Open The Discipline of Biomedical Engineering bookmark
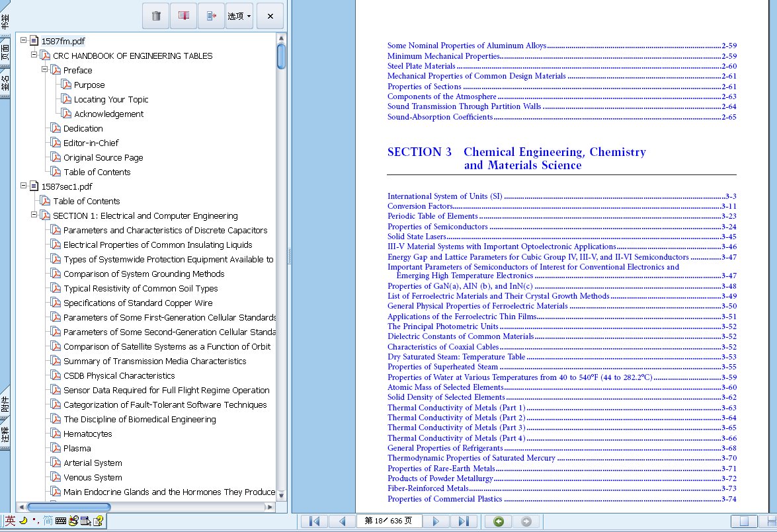The image size is (777, 532). click(140, 419)
